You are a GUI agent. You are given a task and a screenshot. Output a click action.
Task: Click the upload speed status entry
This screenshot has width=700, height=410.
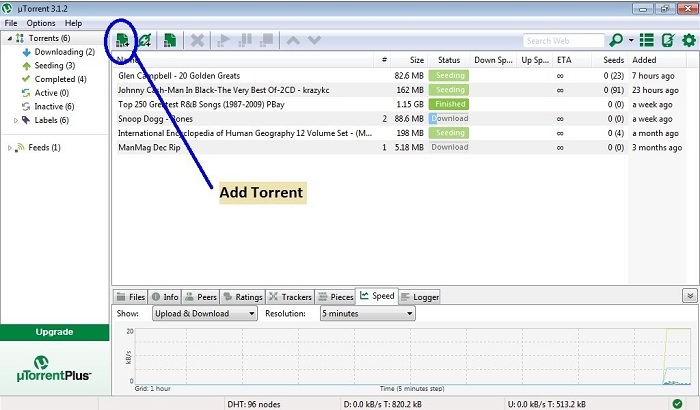point(546,404)
